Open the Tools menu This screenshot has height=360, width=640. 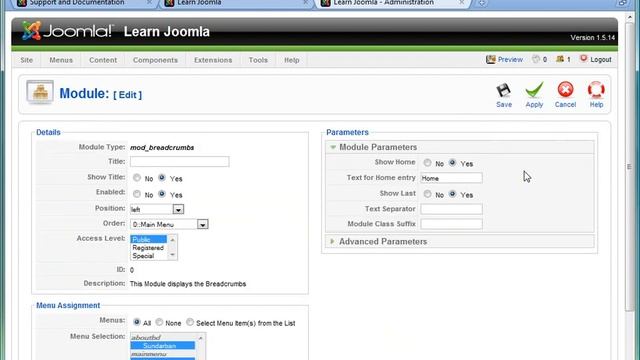tap(258, 60)
